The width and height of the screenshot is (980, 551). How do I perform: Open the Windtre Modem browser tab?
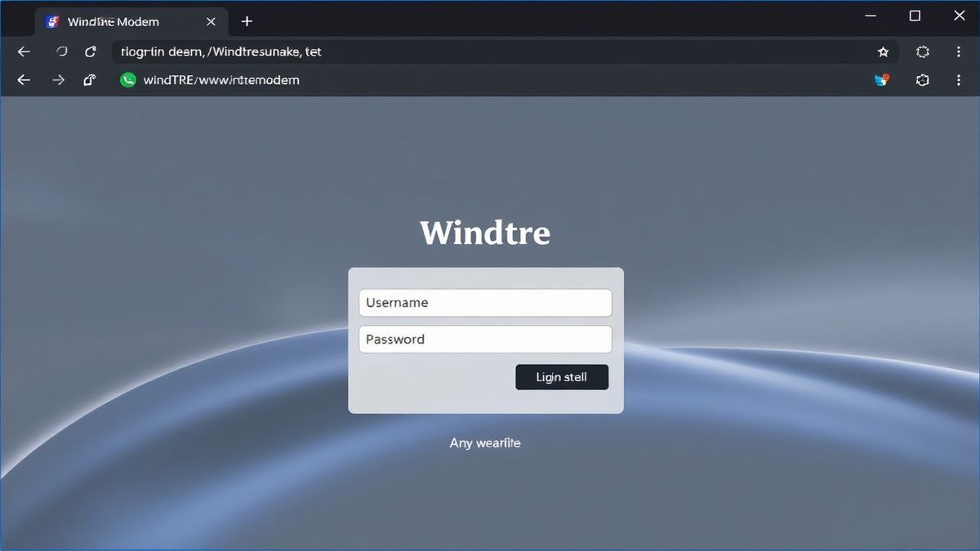point(131,22)
